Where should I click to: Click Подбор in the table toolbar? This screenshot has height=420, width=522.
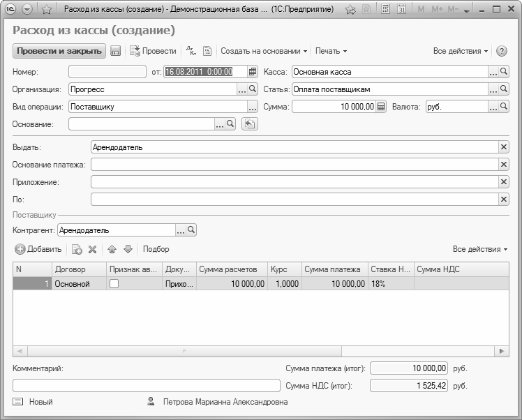pos(156,249)
